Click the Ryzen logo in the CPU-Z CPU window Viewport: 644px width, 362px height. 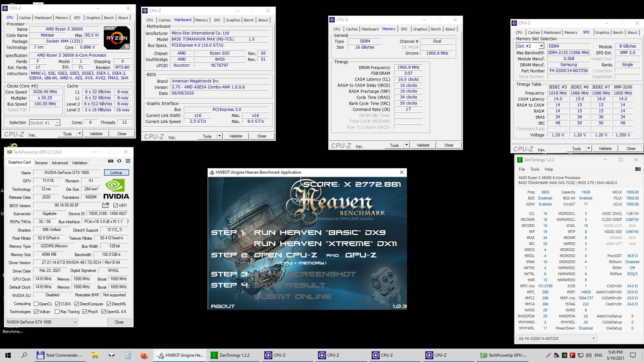click(117, 38)
